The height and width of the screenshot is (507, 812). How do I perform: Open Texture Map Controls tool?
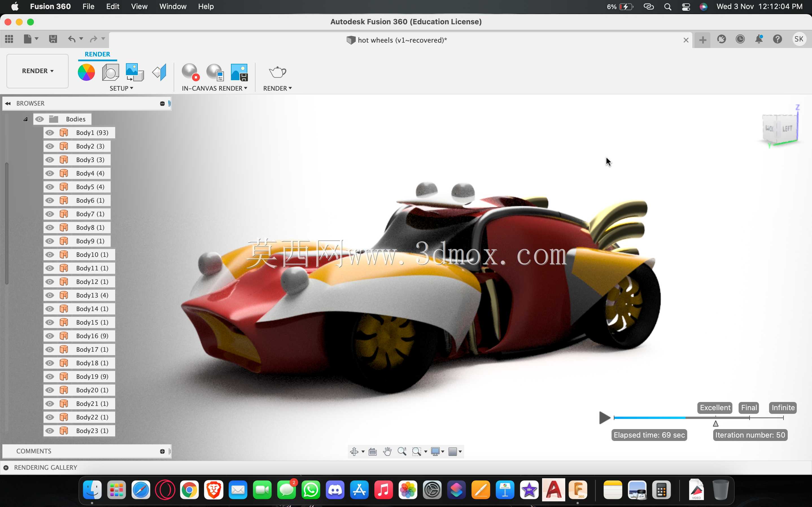click(159, 72)
